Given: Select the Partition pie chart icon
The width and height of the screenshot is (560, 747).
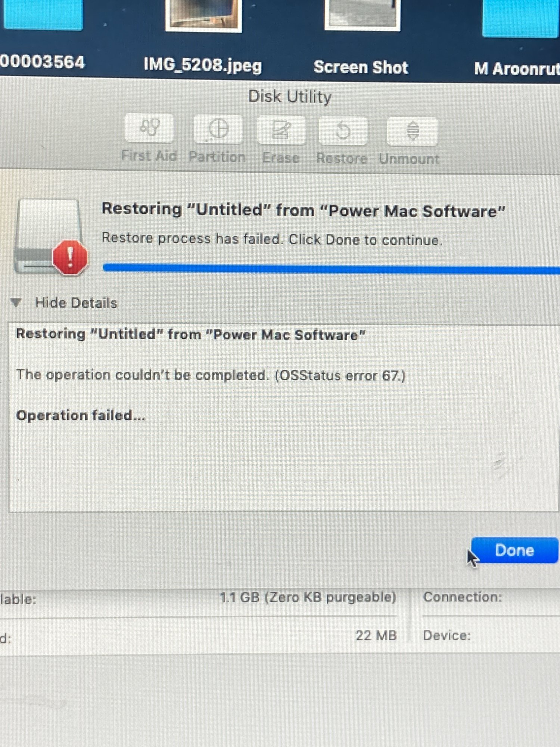Looking at the screenshot, I should click(218, 129).
